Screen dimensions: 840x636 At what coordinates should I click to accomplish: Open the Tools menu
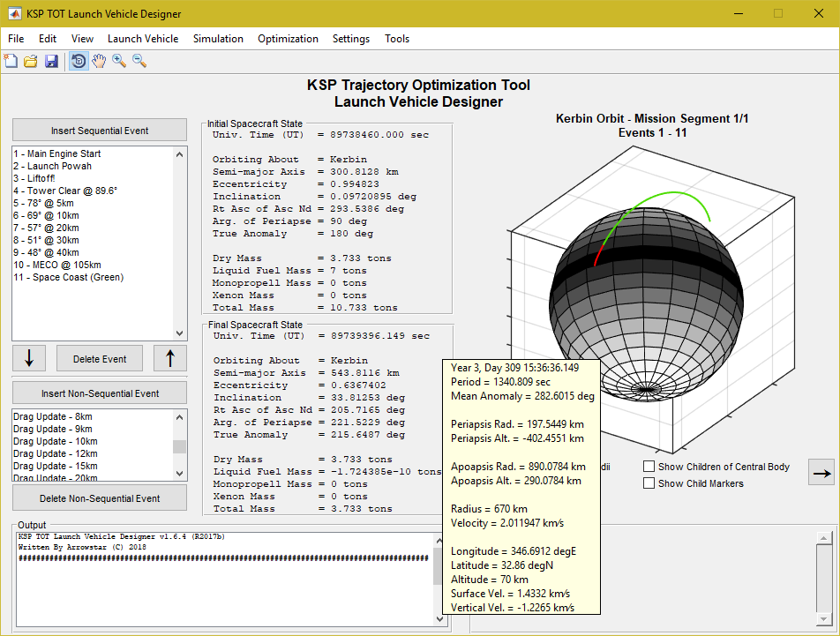click(397, 39)
